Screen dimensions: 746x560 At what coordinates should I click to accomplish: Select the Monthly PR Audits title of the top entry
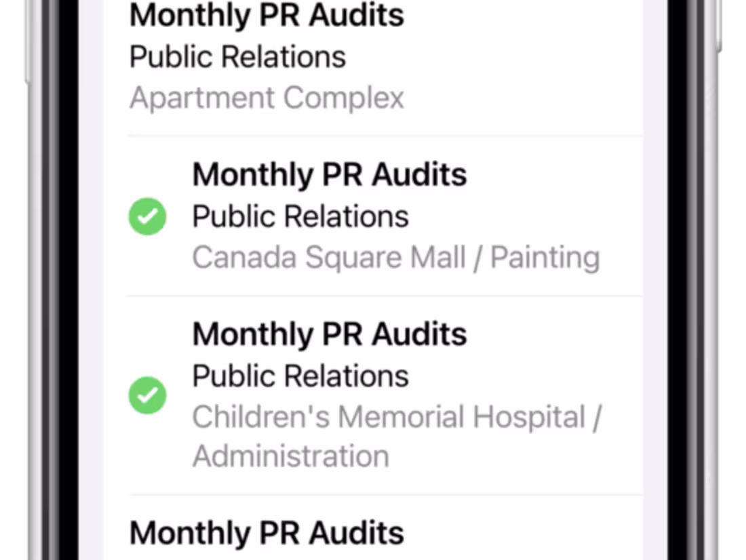click(266, 15)
